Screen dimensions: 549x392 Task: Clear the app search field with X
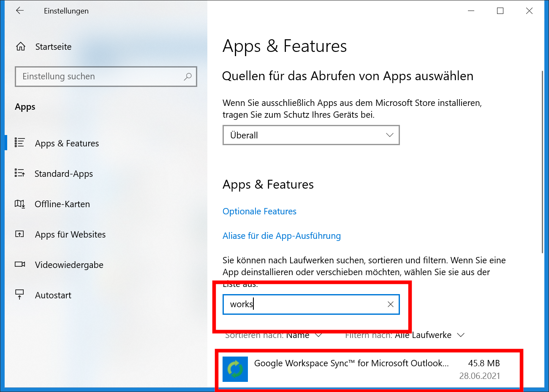pos(391,304)
